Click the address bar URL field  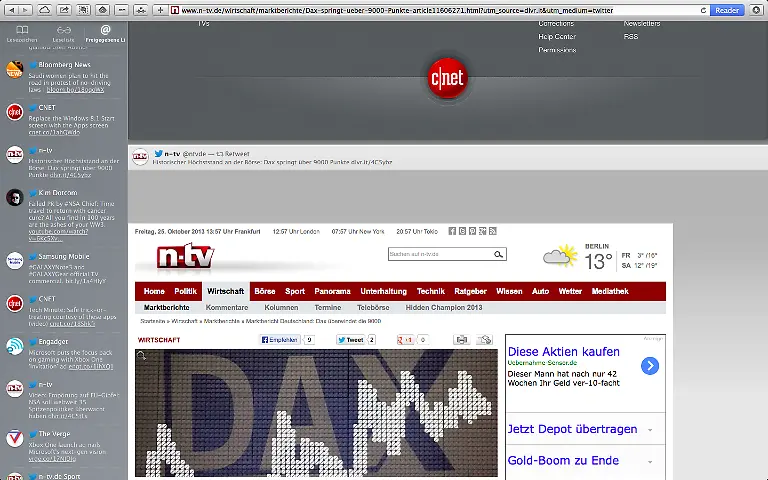438,10
